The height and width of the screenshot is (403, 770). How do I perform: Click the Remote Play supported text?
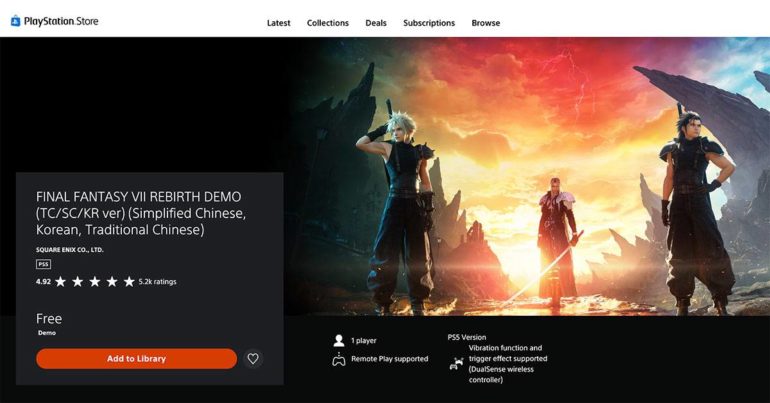[390, 359]
